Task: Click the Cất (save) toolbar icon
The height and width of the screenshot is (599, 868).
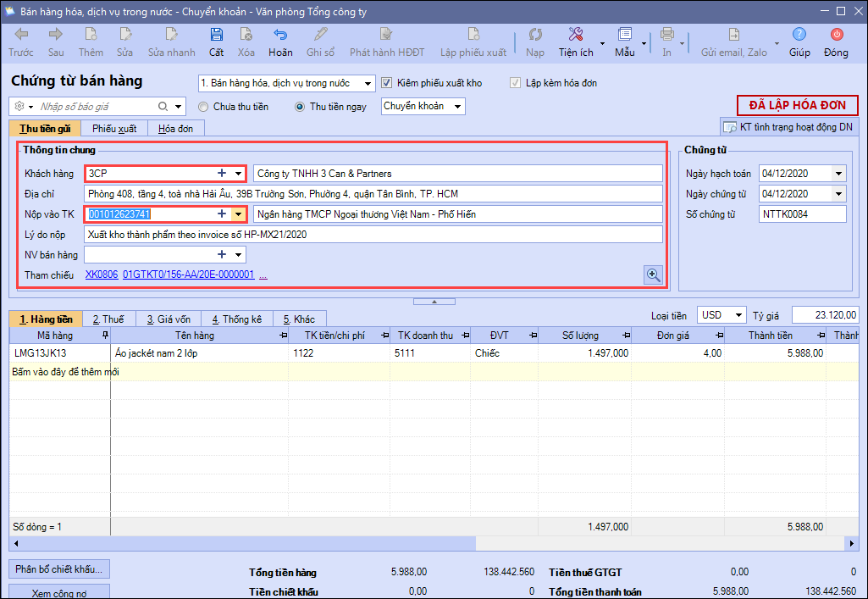Action: click(x=217, y=36)
